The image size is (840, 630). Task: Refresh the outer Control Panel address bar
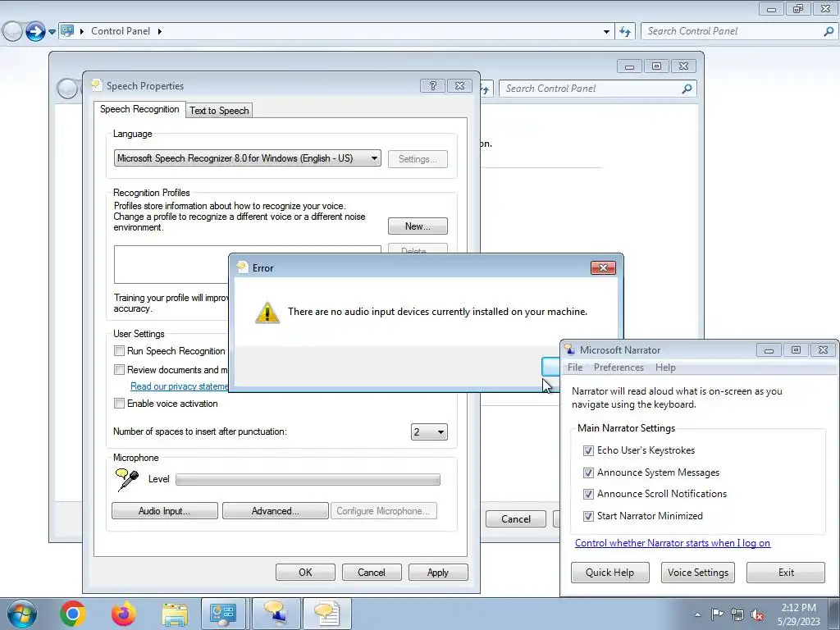coord(624,32)
